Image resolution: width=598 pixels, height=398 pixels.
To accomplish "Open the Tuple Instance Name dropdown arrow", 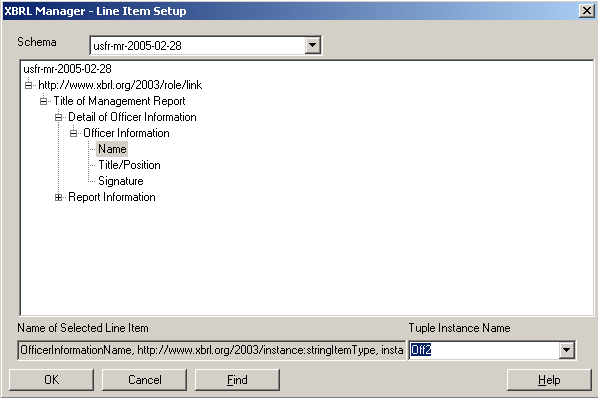I will point(567,350).
